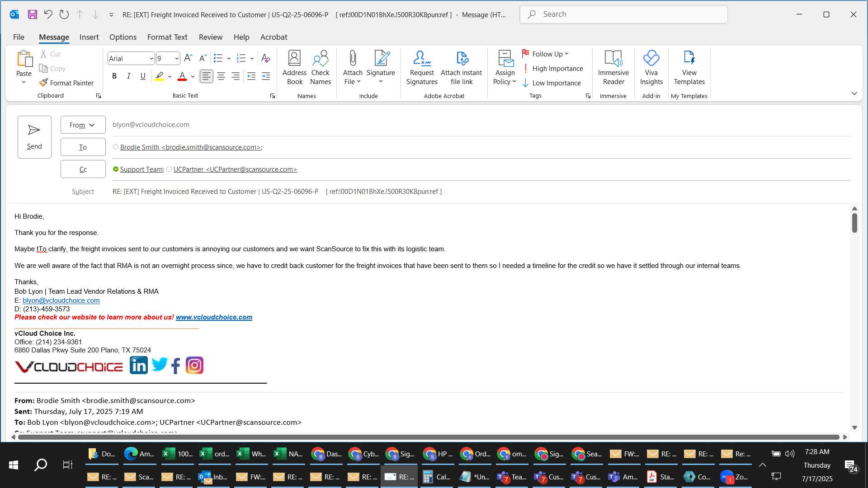Decrease the font size
Viewport: 868px width, 488px height.
coord(203,58)
